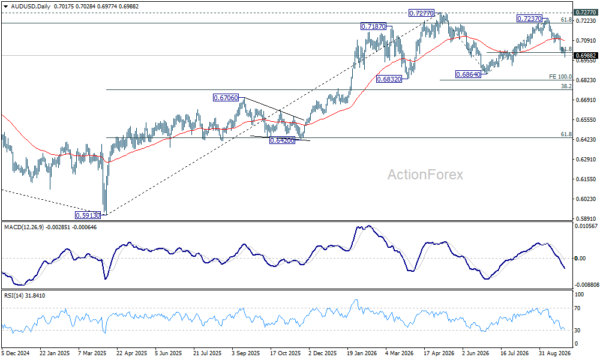Image resolution: width=600 pixels, height=360 pixels.
Task: Select the 0.68320 low price label
Action: 389,79
